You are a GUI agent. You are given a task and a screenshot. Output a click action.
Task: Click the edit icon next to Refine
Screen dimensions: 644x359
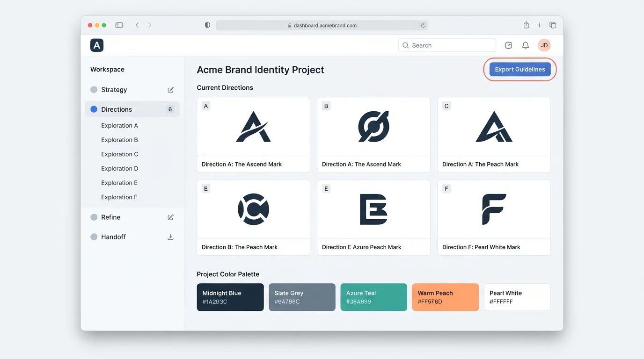(171, 217)
